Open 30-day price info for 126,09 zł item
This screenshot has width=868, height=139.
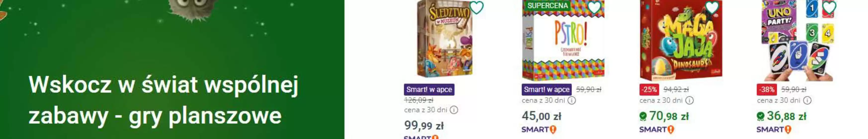[454, 110]
